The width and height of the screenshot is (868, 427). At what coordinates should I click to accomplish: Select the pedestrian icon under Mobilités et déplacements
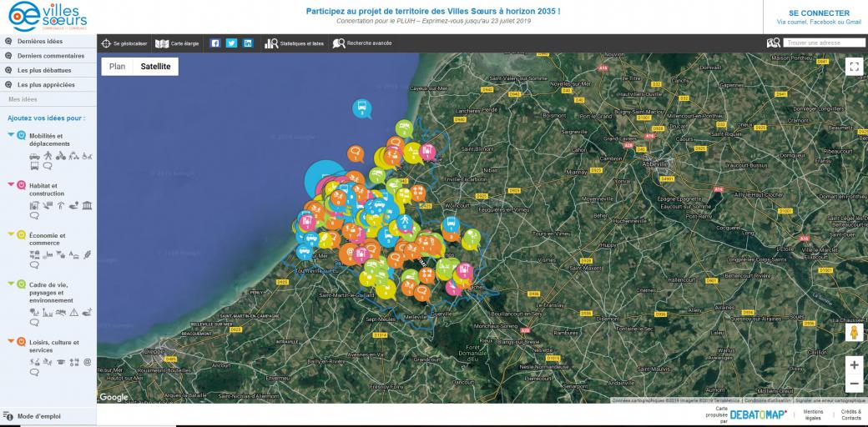pyautogui.click(x=48, y=156)
